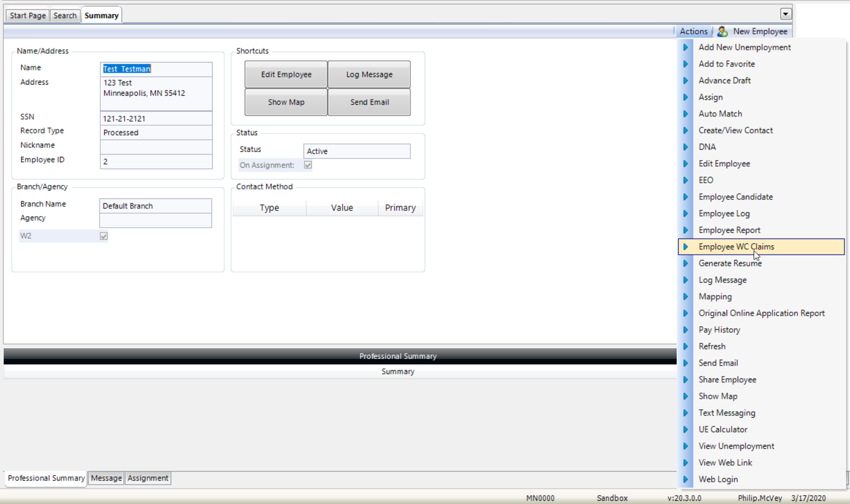Click the Name field showing Test Testman
This screenshot has width=850, height=504.
[156, 69]
